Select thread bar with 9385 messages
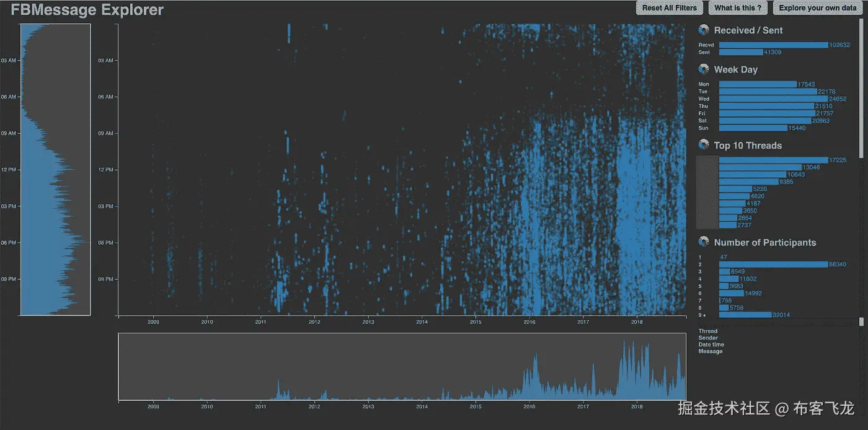The width and height of the screenshot is (868, 430). point(748,182)
